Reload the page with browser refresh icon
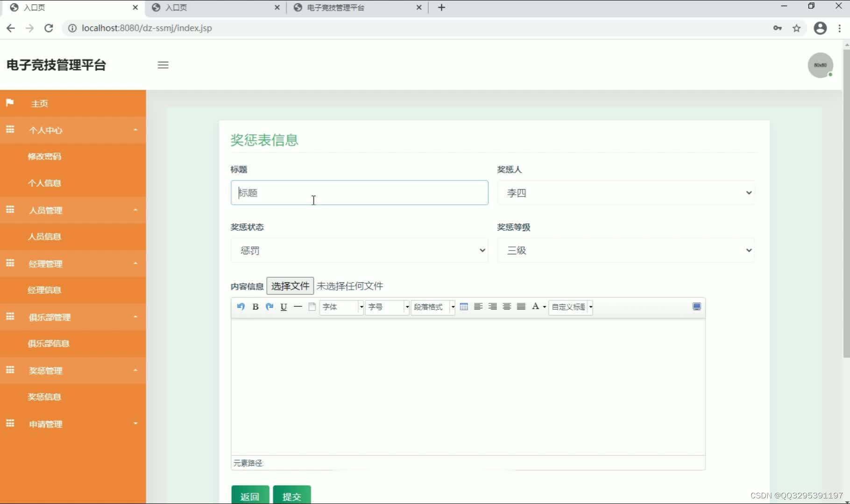Viewport: 850px width, 504px height. [49, 28]
